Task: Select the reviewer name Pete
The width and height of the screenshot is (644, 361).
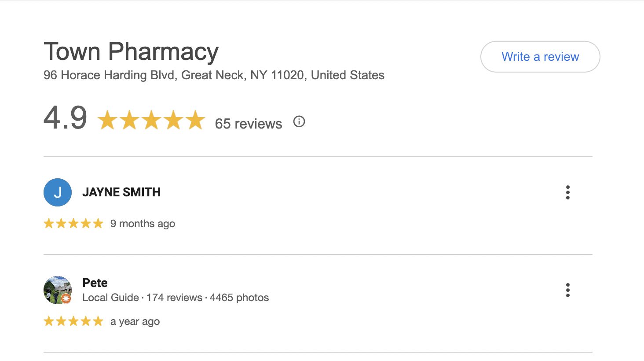Action: [95, 283]
